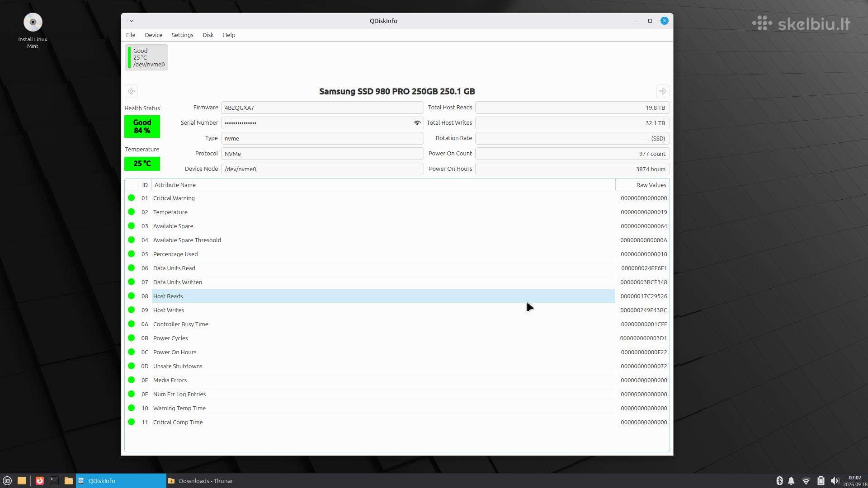
Task: Click the Power On Hours value 3874 hours
Action: 572,169
